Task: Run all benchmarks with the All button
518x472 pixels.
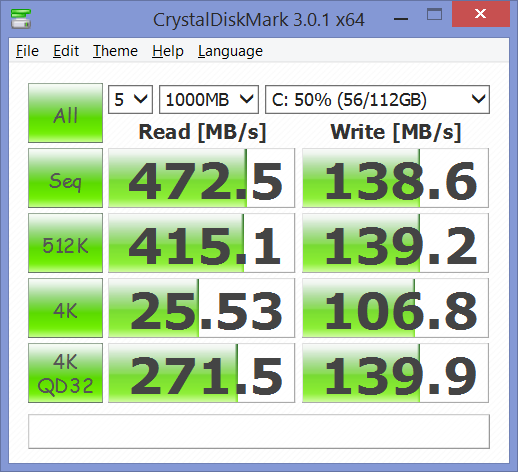Action: [x=65, y=113]
